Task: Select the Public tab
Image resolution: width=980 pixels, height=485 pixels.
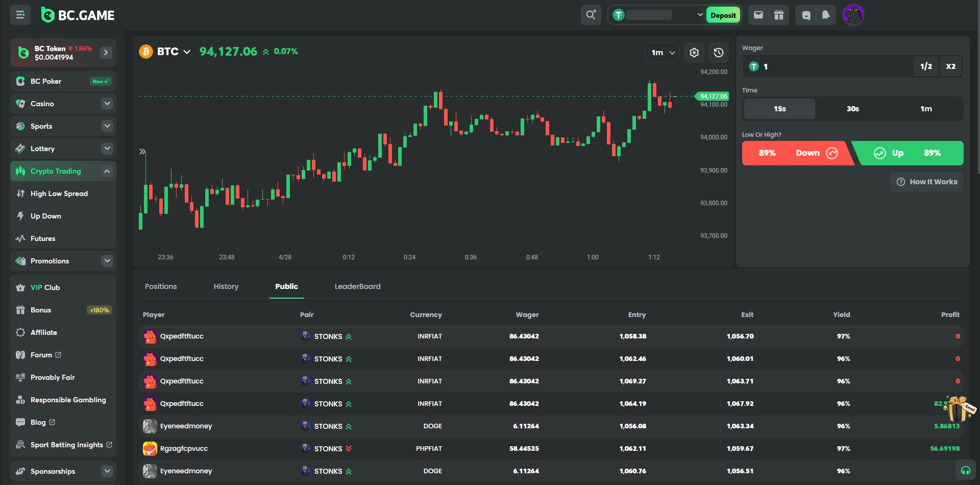Action: coord(286,286)
